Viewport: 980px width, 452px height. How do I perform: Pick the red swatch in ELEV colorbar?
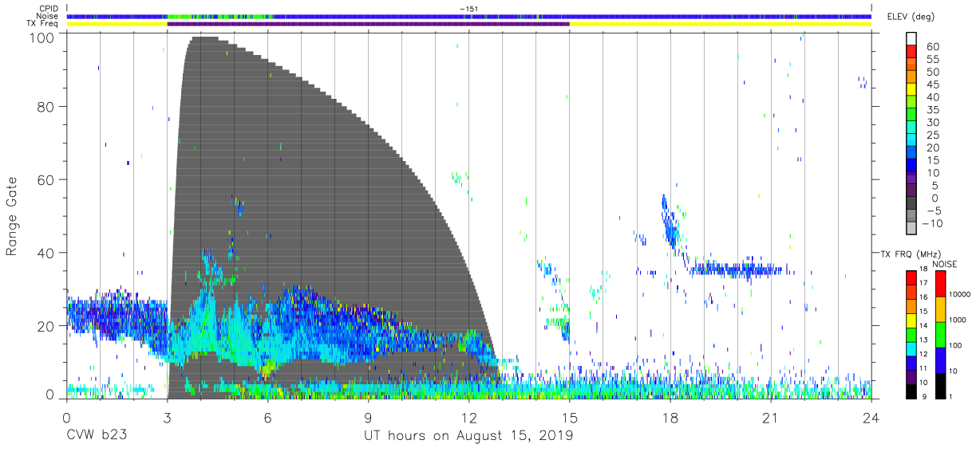(x=912, y=53)
